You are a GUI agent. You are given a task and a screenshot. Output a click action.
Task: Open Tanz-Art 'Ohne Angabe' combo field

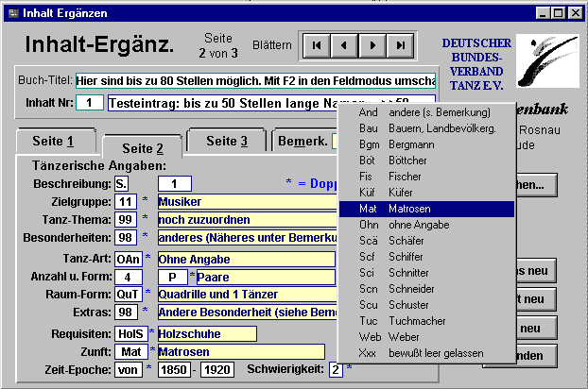247,259
